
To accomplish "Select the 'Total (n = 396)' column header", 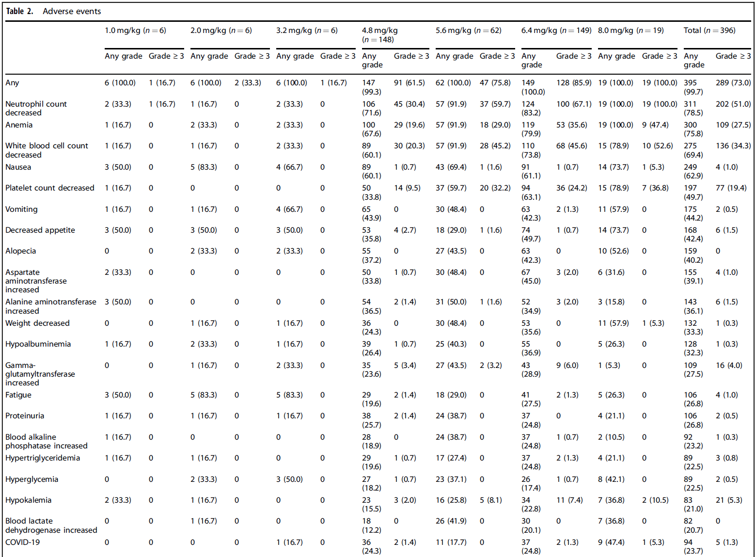I will (709, 31).
